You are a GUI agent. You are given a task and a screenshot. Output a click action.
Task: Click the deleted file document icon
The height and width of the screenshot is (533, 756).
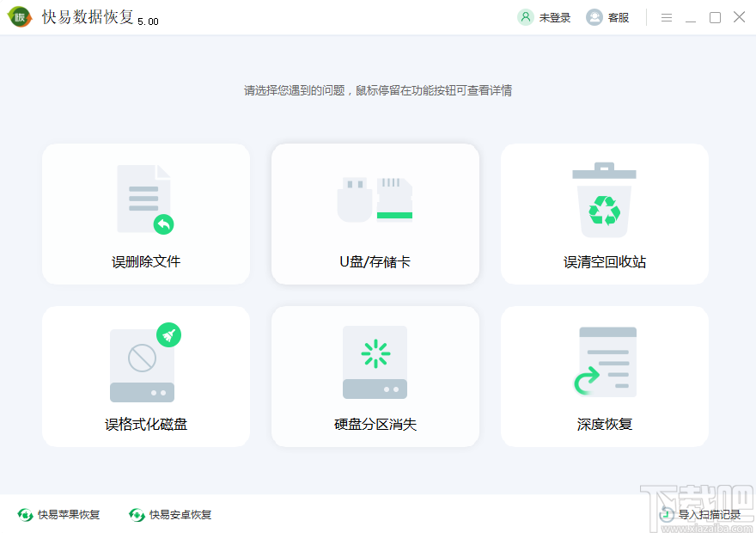click(x=145, y=199)
